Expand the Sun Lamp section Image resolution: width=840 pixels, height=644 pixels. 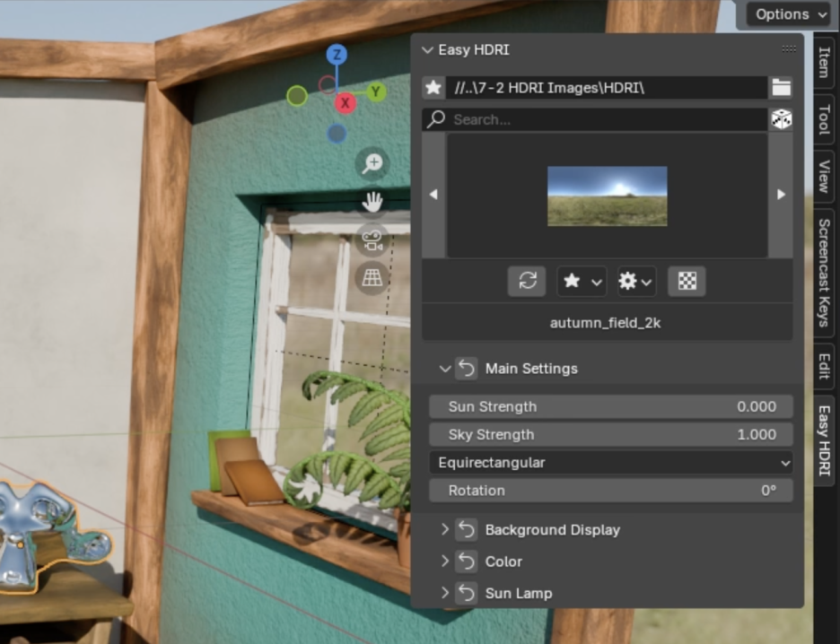pos(444,593)
